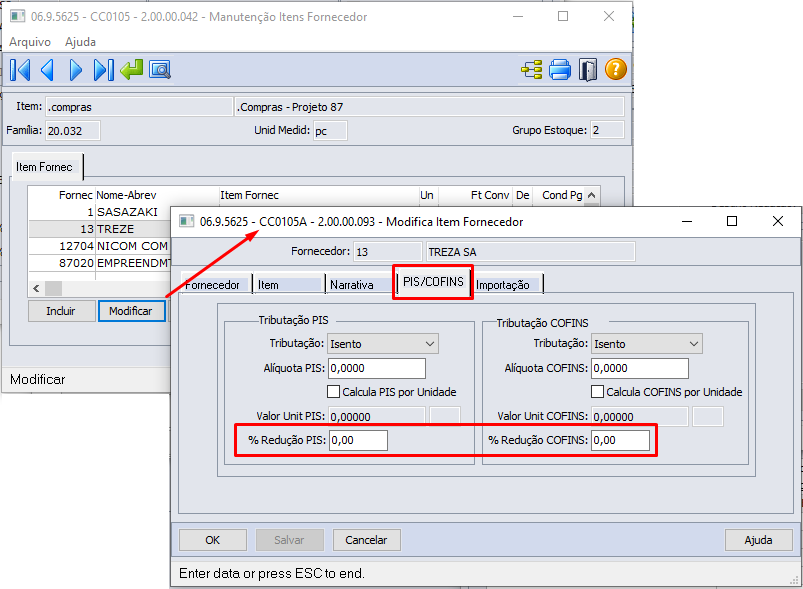Click the Alíquota PIS field
Viewport: 803px width, 589px height.
pos(376,368)
